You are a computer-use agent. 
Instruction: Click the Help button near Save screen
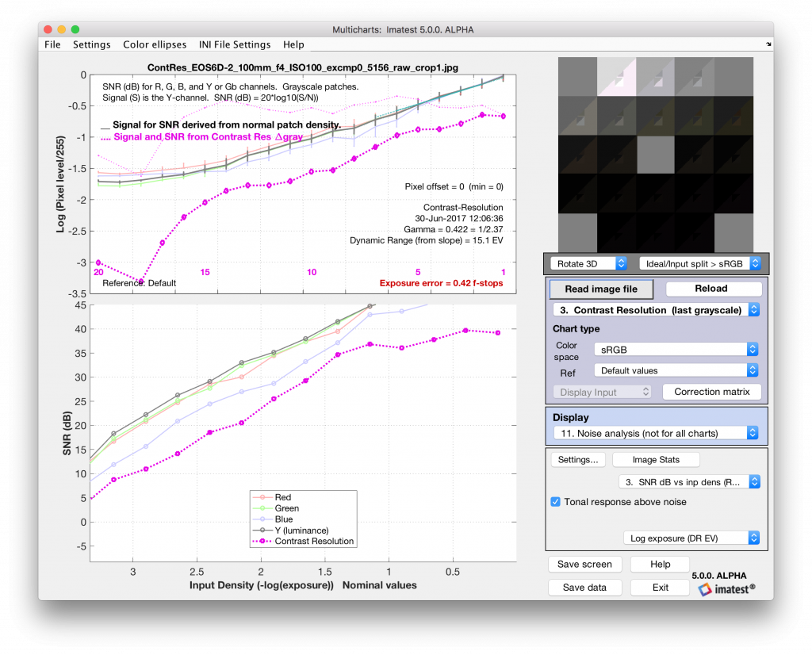660,565
